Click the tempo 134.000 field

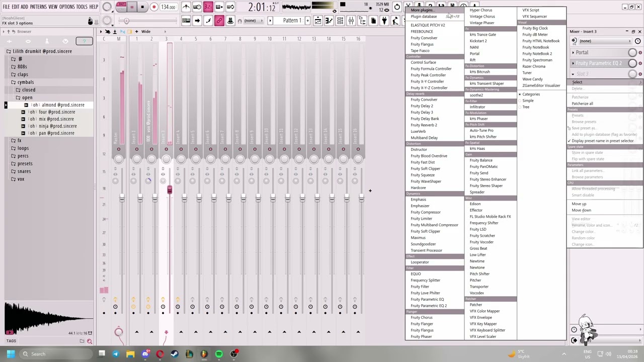pos(168,7)
